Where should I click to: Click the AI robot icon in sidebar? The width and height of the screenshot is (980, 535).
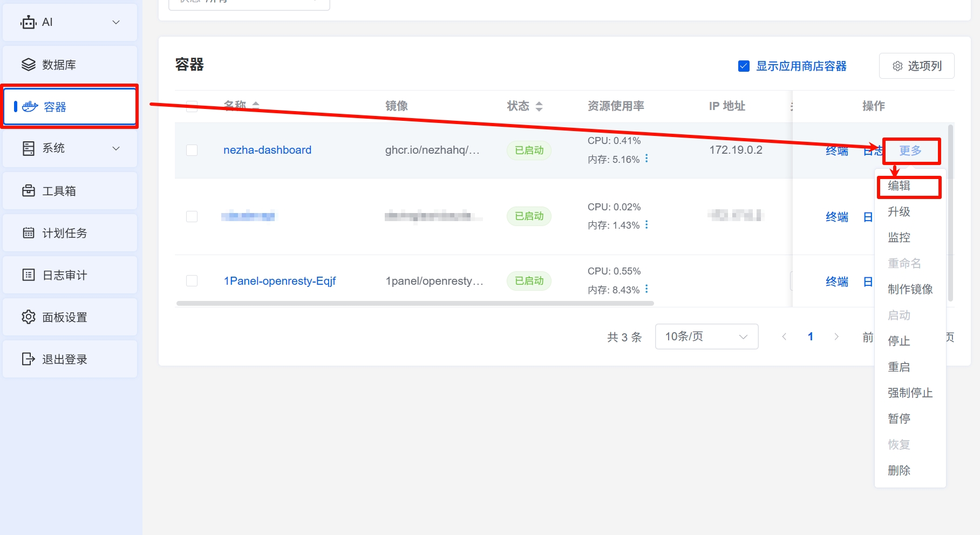tap(28, 22)
